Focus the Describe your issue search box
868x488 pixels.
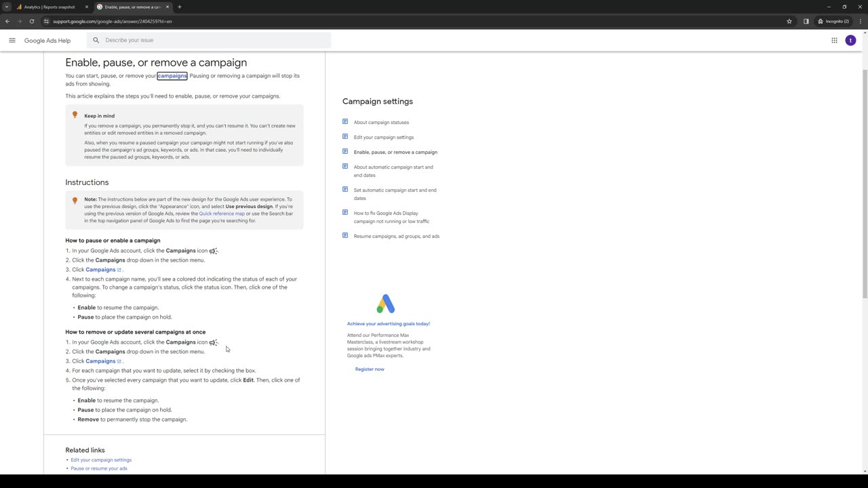coord(210,40)
